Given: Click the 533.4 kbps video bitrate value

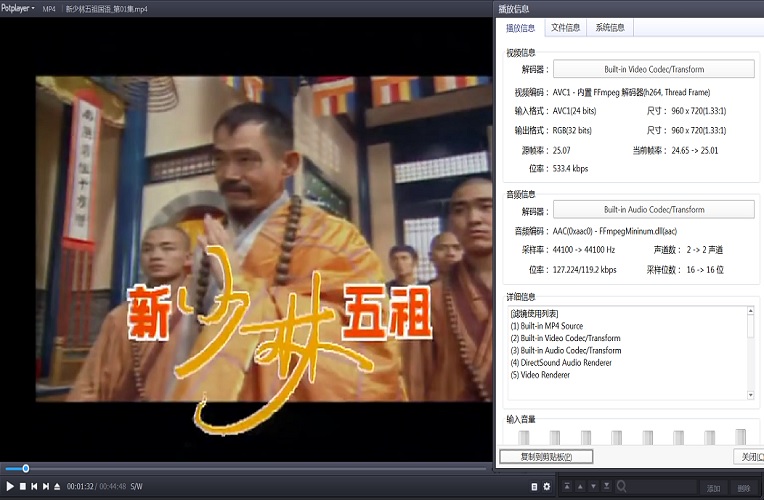Looking at the screenshot, I should click(570, 169).
